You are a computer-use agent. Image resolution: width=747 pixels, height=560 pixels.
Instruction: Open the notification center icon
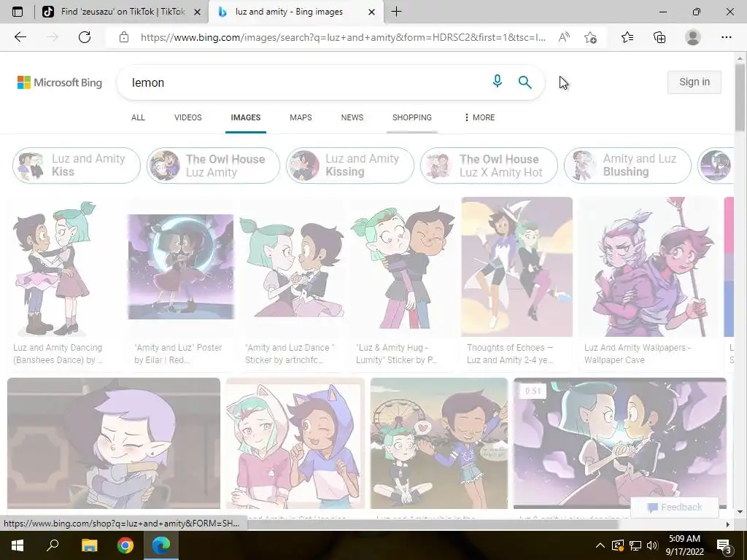[x=724, y=545]
